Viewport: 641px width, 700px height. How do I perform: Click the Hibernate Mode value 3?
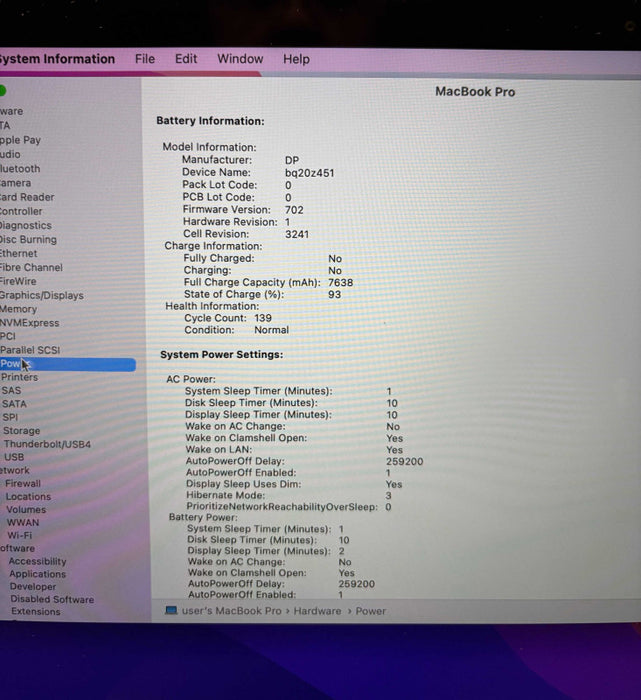[x=388, y=496]
